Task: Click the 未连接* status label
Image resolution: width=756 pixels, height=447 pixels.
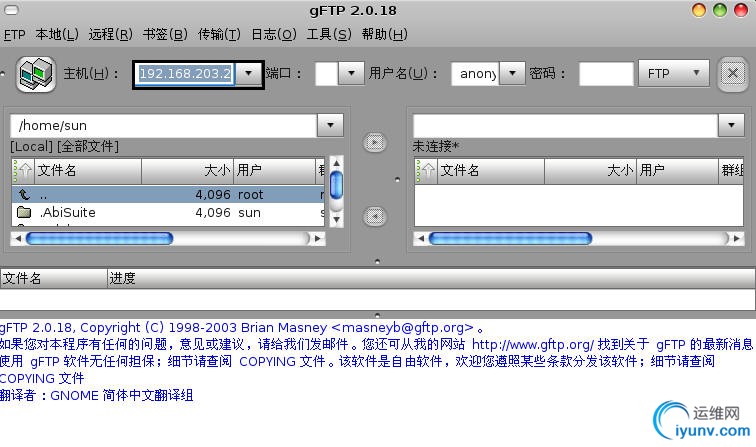Action: pyautogui.click(x=435, y=146)
